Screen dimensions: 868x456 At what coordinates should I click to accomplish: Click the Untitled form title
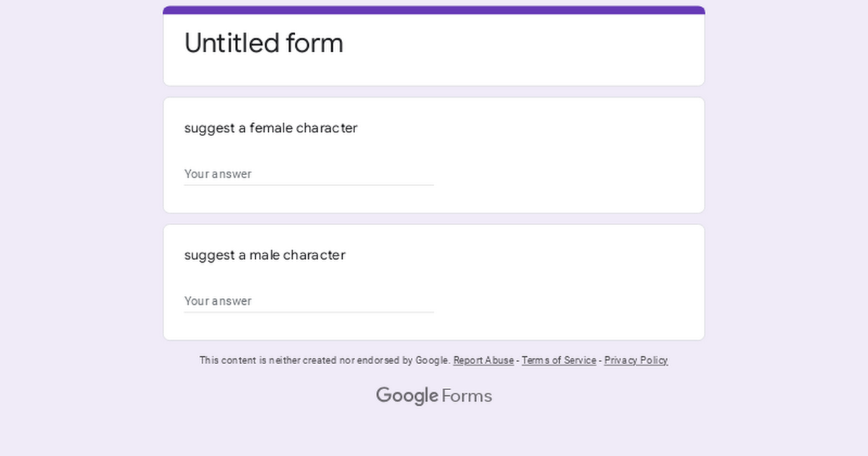pos(264,43)
